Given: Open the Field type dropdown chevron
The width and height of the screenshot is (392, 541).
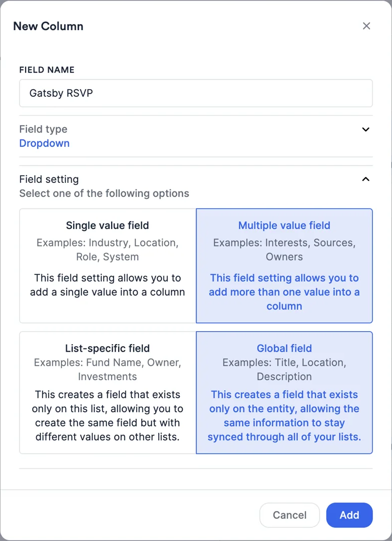Looking at the screenshot, I should (365, 129).
